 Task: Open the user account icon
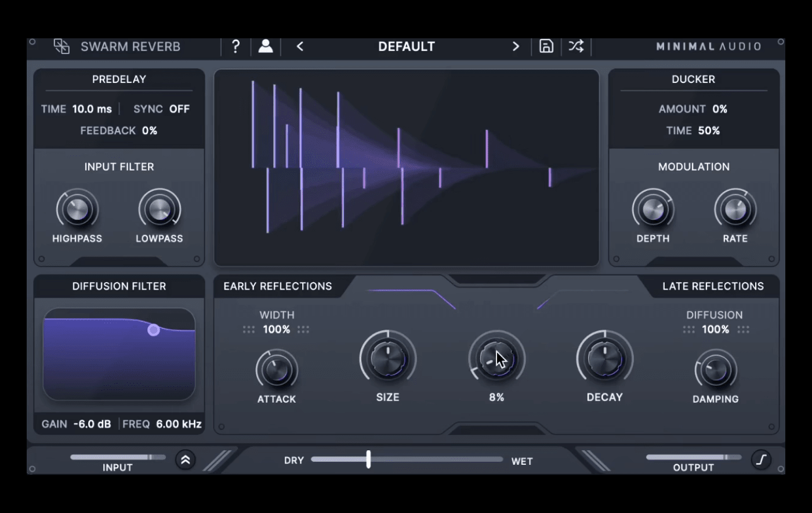tap(266, 46)
